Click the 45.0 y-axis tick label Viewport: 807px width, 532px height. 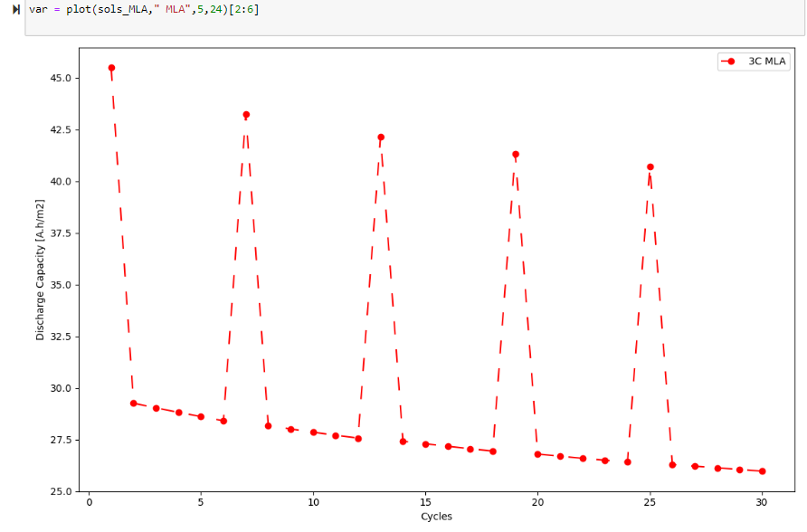coord(61,78)
